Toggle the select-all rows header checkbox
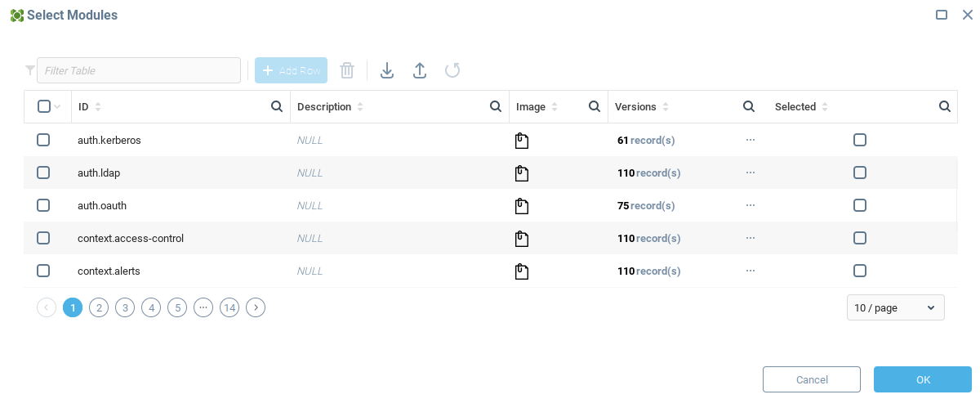This screenshot has width=980, height=399. pyautogui.click(x=44, y=106)
